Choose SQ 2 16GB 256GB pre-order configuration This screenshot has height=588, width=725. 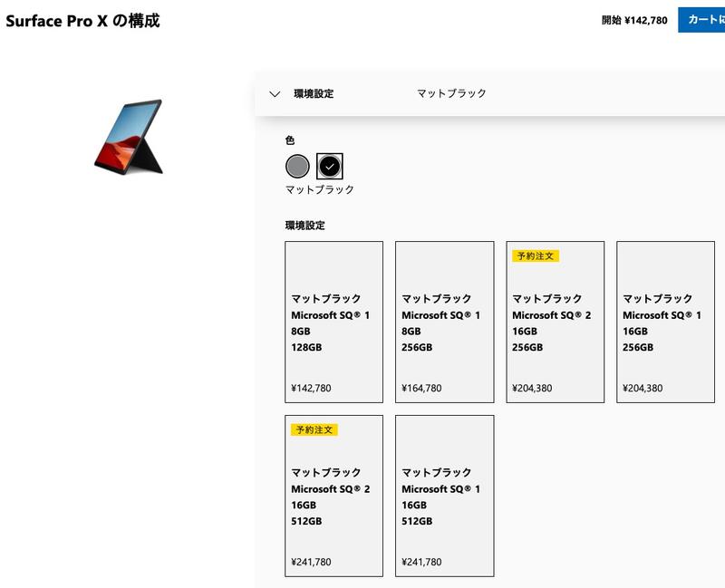point(555,322)
